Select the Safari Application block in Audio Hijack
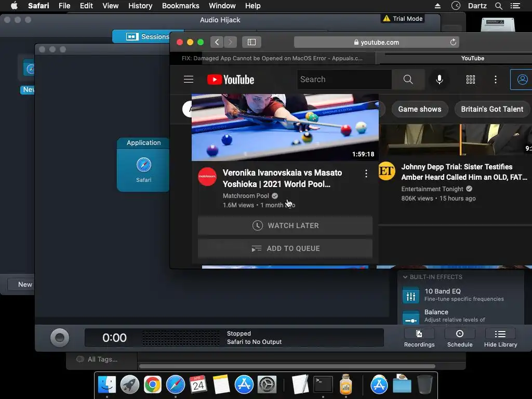The height and width of the screenshot is (399, 532). point(143,165)
